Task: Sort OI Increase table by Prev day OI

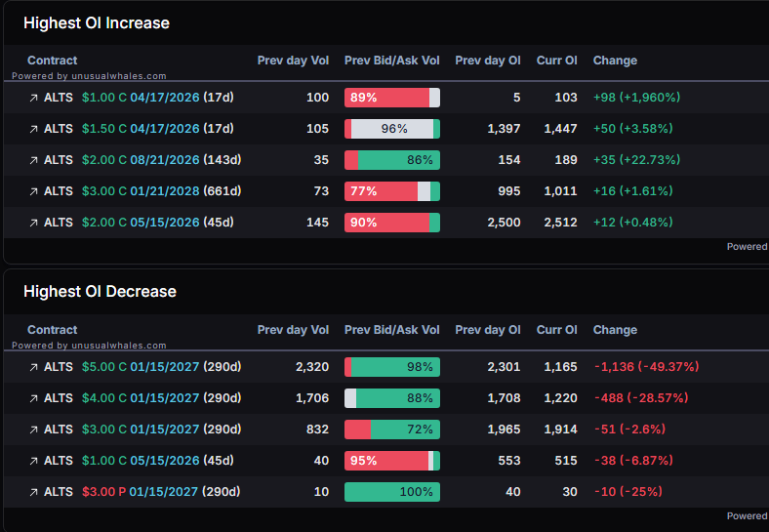Action: [488, 61]
